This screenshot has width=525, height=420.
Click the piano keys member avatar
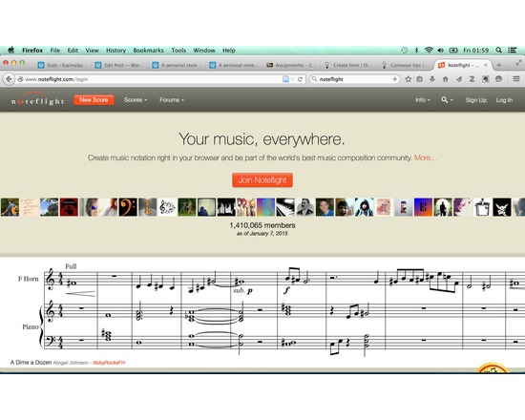tap(285, 207)
